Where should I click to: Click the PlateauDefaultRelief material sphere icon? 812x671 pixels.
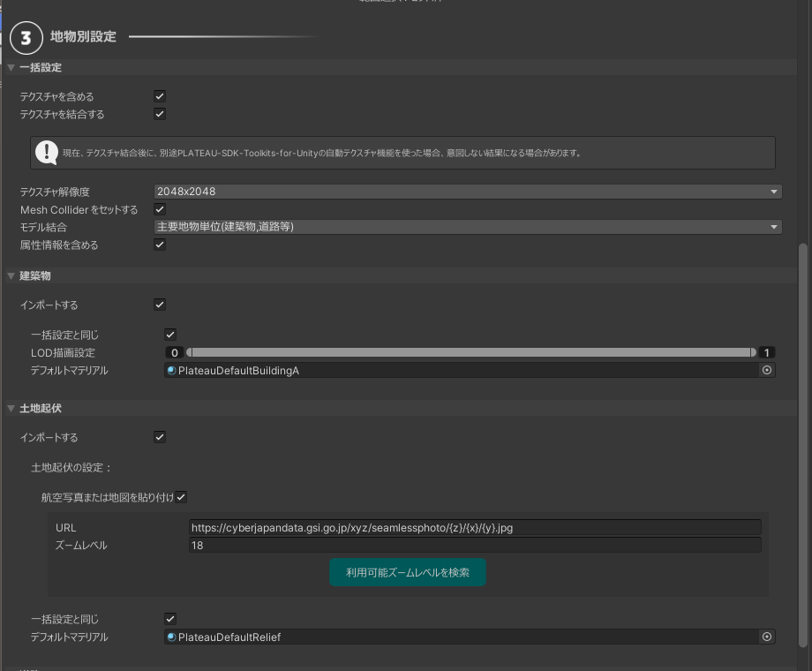tap(171, 637)
